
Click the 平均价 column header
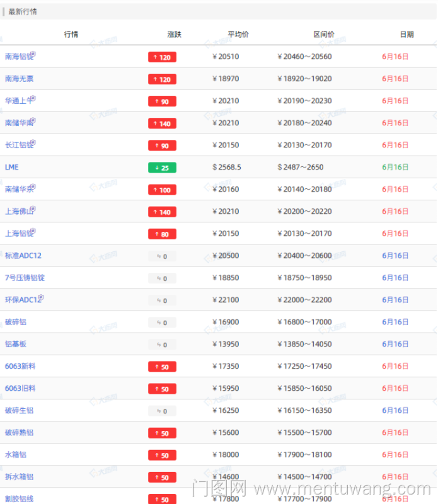(238, 35)
